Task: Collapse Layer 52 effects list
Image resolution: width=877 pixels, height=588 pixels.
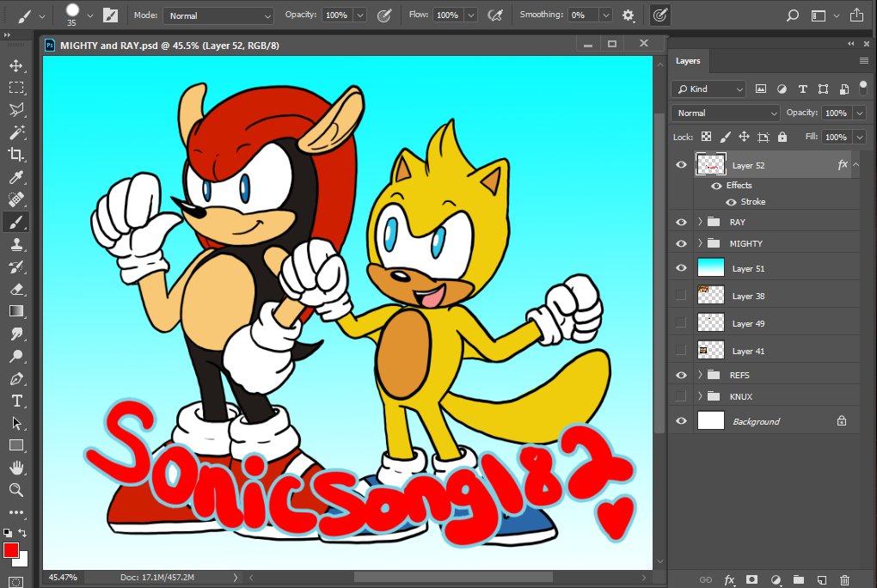Action: coord(856,164)
